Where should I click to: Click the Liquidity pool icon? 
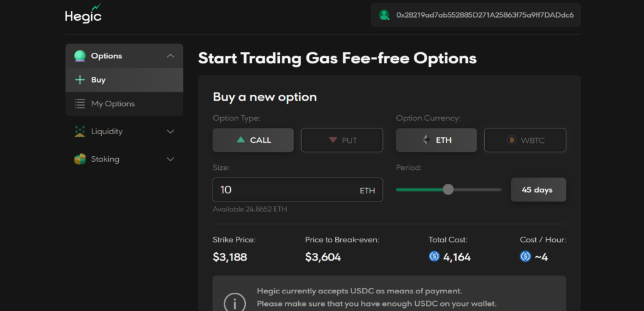coord(80,132)
